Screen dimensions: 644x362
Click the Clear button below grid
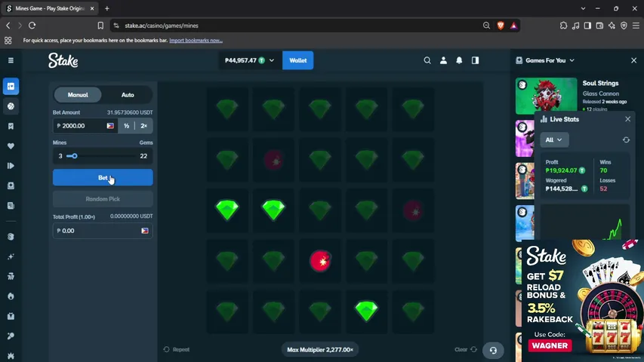466,350
